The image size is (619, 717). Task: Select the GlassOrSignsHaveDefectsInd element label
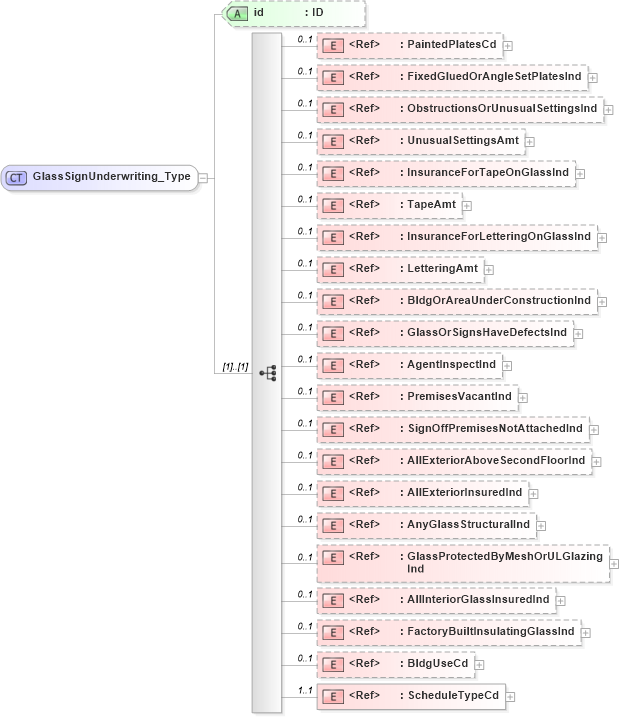[483, 333]
